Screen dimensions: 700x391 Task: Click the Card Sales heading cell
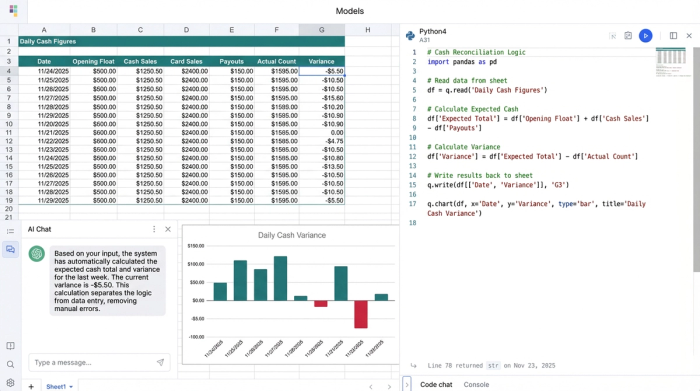pos(186,62)
